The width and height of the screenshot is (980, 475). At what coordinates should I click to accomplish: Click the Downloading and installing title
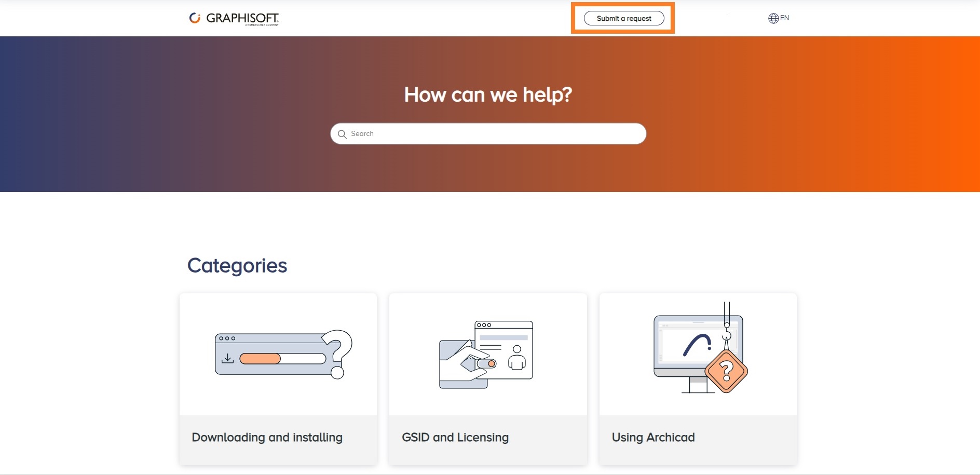[x=267, y=437]
